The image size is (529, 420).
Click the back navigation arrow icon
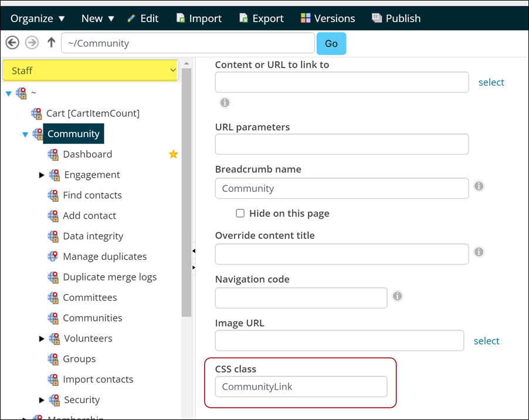click(x=12, y=43)
